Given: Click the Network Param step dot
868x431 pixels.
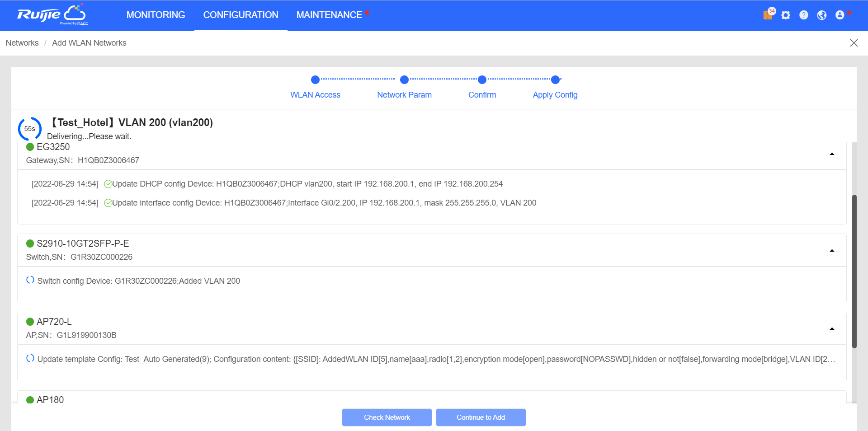Looking at the screenshot, I should 405,80.
